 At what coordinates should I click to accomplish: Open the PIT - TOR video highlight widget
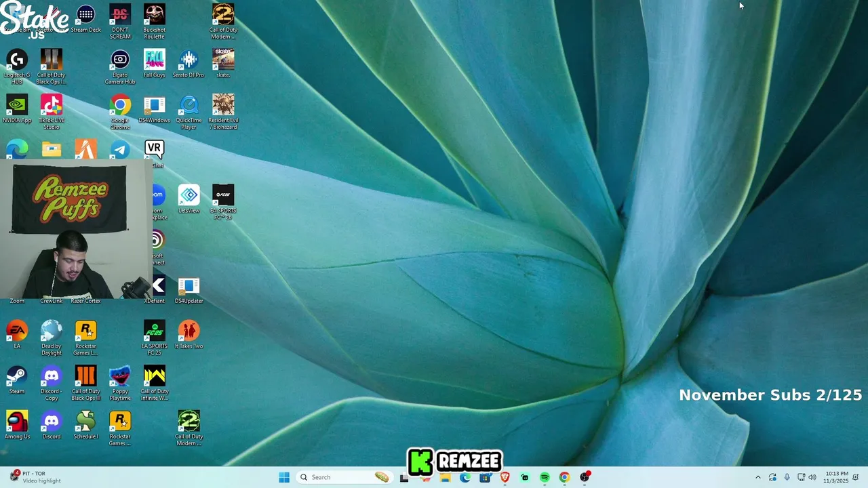coord(35,477)
